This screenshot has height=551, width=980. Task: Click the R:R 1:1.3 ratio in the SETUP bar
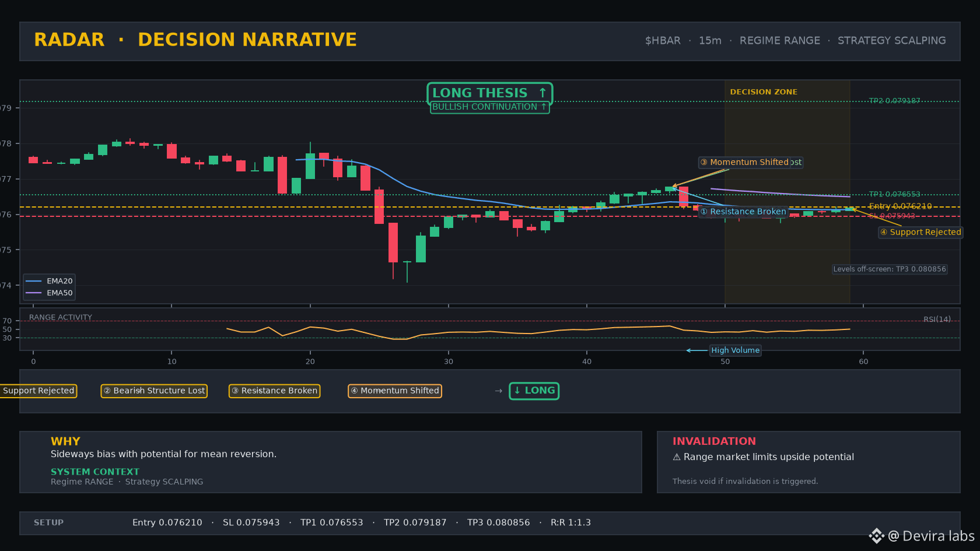(570, 522)
